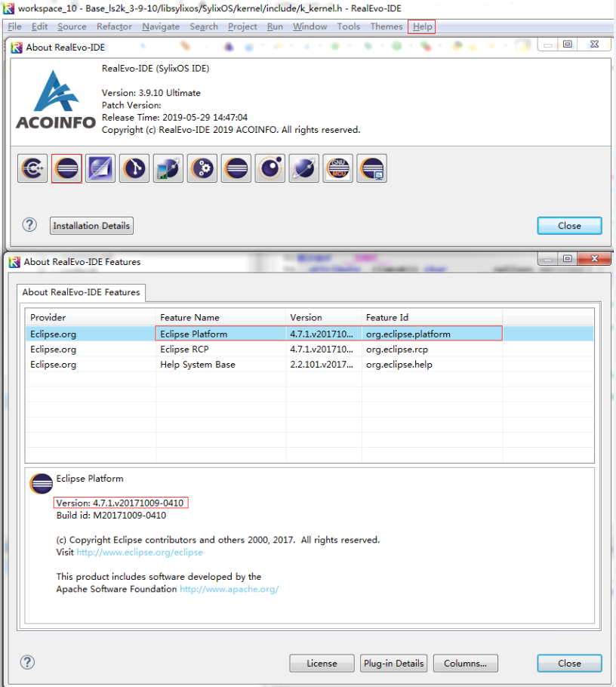Open the Edit menu

click(39, 26)
